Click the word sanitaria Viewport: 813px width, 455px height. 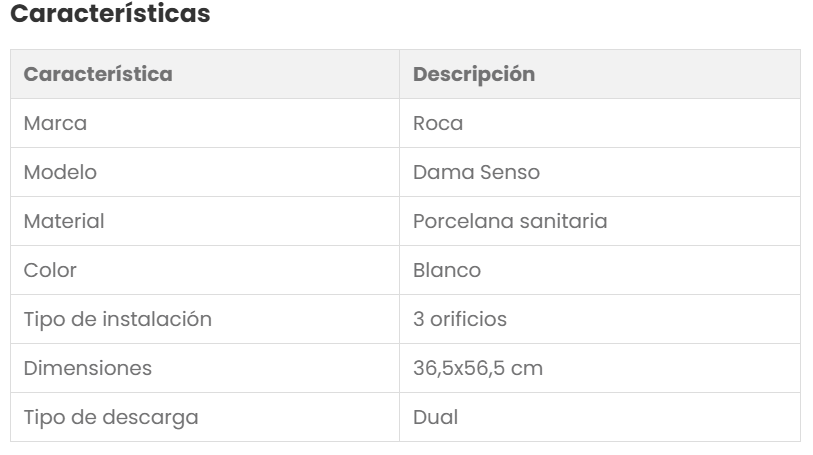click(562, 222)
